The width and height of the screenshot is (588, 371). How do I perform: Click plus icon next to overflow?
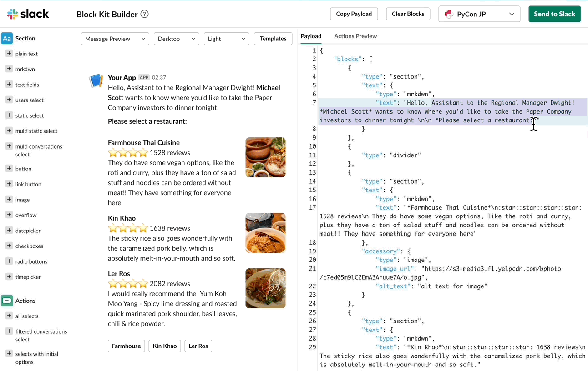click(x=9, y=215)
